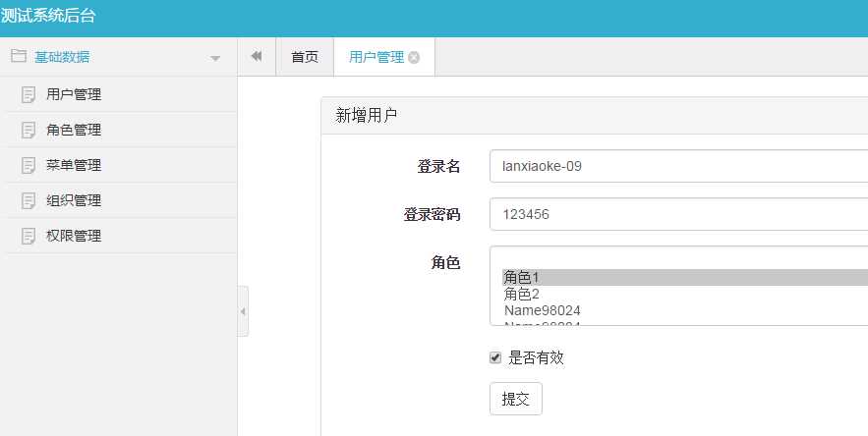
Task: Click the double-arrow tab scroll icon
Action: click(257, 56)
